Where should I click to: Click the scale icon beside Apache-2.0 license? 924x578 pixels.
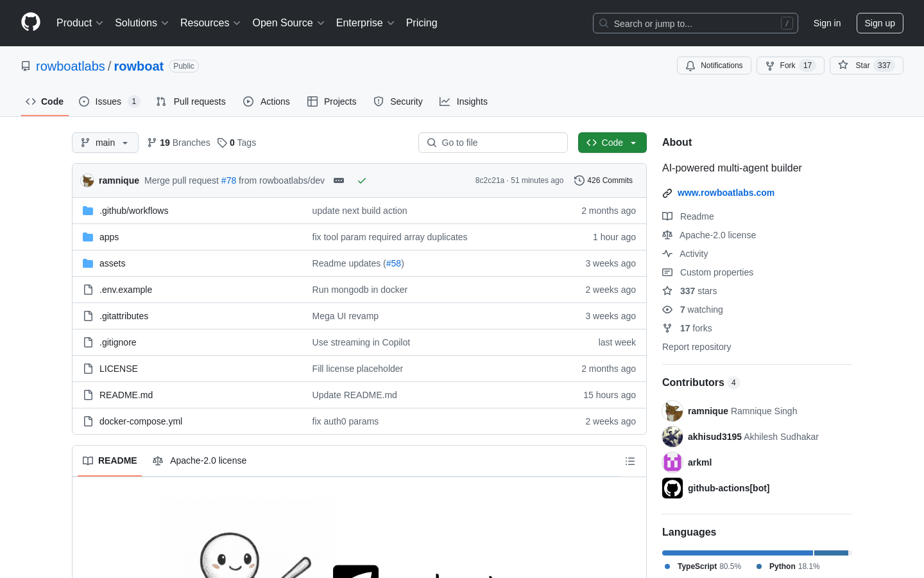coord(667,235)
